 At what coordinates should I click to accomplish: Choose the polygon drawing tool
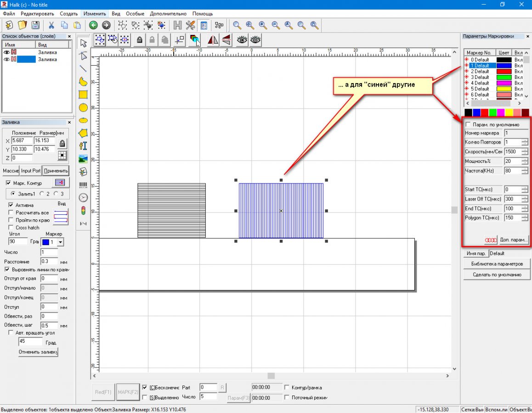tap(83, 134)
